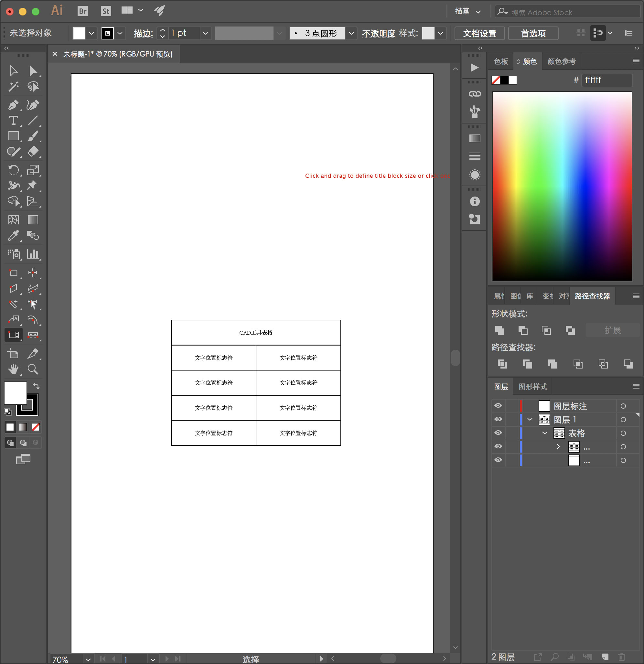644x664 pixels.
Task: Pick a color from the spectrum
Action: [562, 186]
